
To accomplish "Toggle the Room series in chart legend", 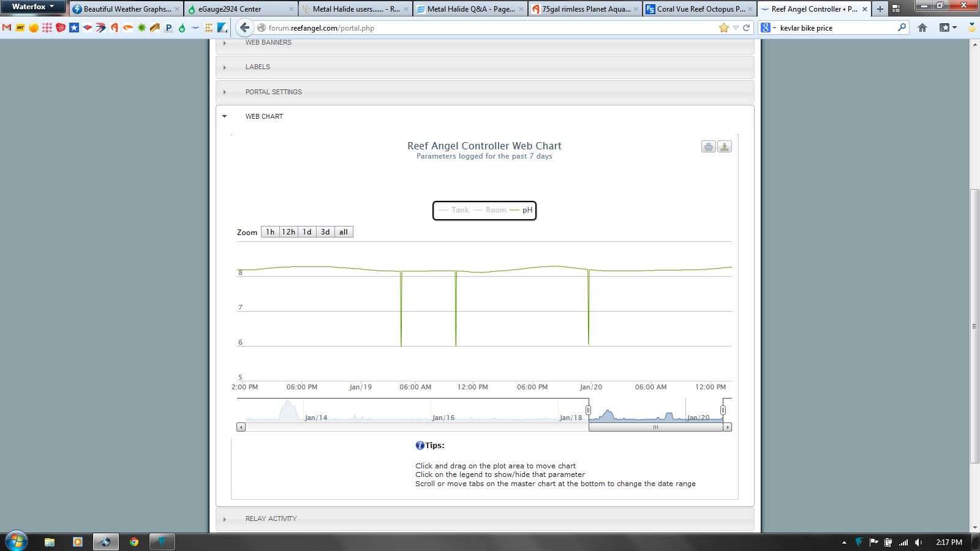I will 490,210.
